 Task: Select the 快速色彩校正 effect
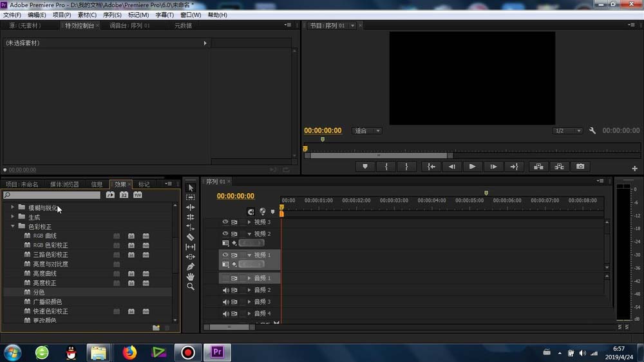[50, 311]
